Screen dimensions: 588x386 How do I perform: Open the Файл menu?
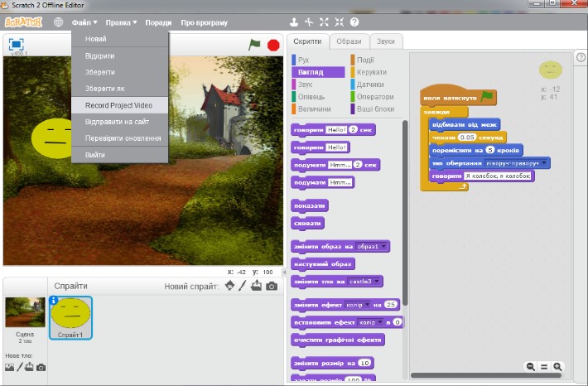[84, 22]
